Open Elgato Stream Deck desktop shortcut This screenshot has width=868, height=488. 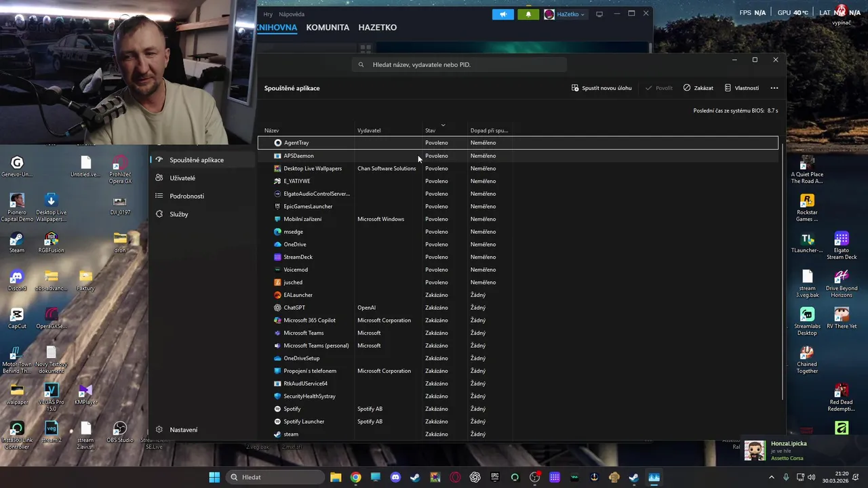pyautogui.click(x=842, y=246)
